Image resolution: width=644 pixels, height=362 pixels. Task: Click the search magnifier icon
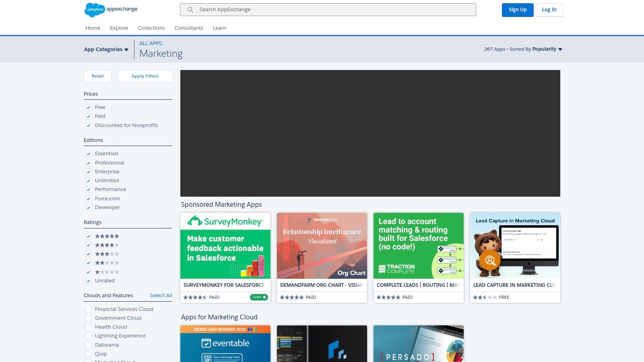click(190, 10)
